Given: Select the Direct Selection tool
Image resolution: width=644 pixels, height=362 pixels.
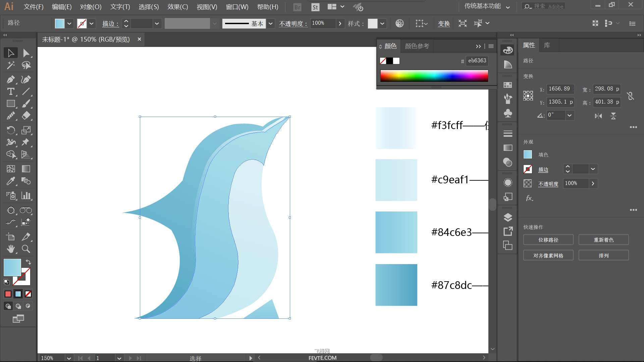Looking at the screenshot, I should tap(26, 53).
